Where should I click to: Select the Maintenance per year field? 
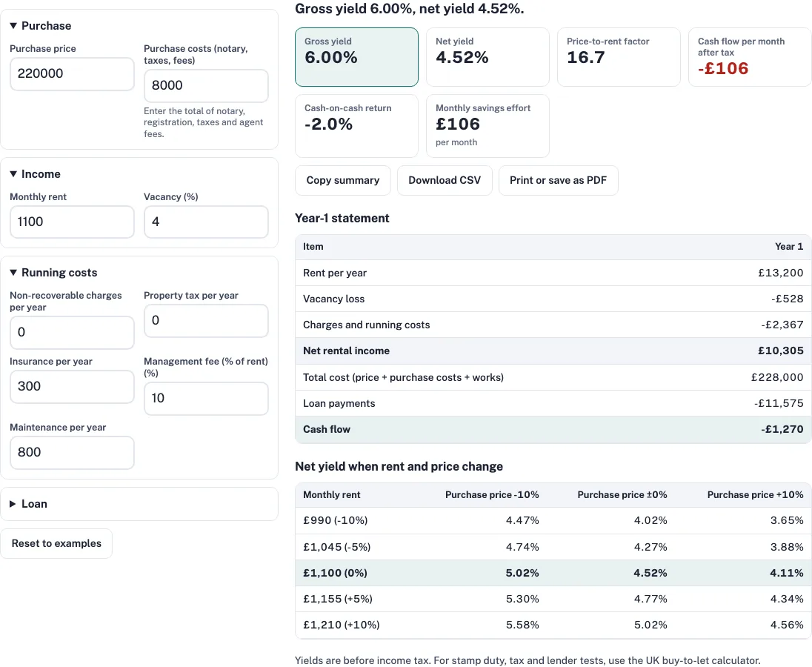(x=72, y=452)
